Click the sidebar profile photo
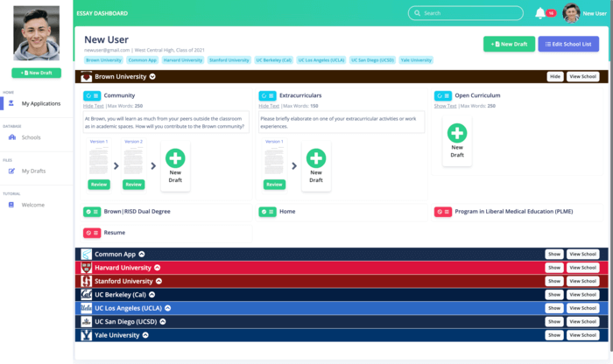The height and width of the screenshot is (364, 613). (37, 33)
